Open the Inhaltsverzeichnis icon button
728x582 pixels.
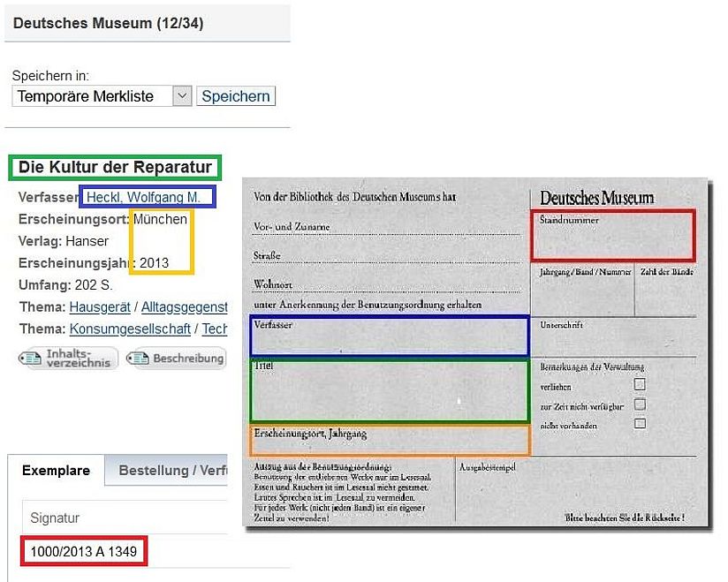68,359
